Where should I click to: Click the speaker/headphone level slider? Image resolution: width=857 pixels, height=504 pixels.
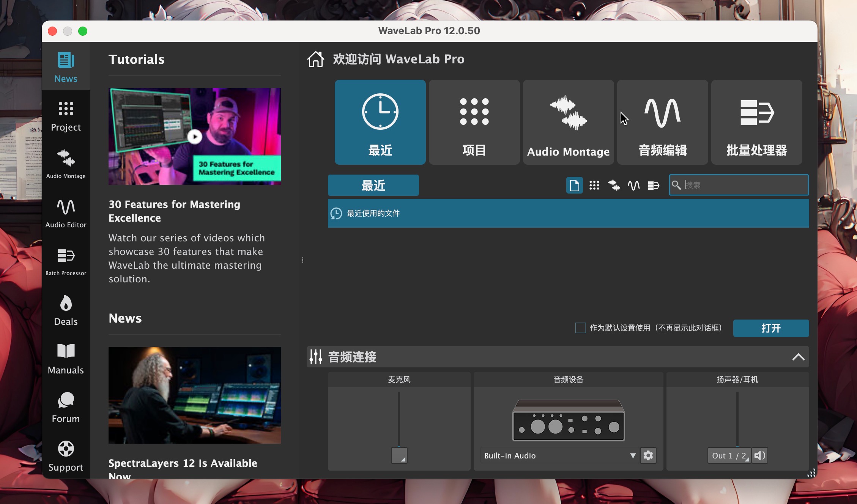[x=737, y=419]
